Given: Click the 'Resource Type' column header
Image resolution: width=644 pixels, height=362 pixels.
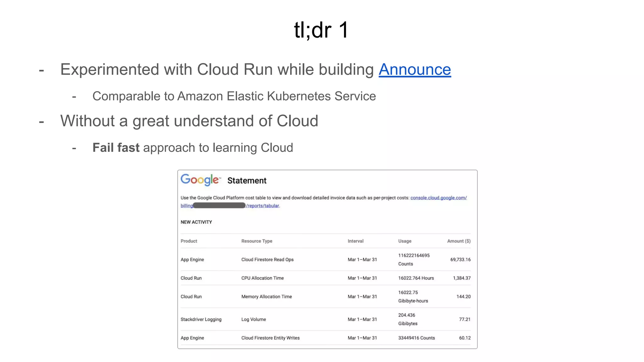Looking at the screenshot, I should point(257,241).
